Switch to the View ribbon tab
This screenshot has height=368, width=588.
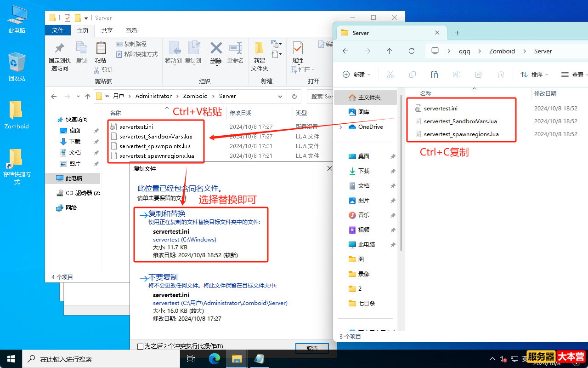pyautogui.click(x=131, y=31)
